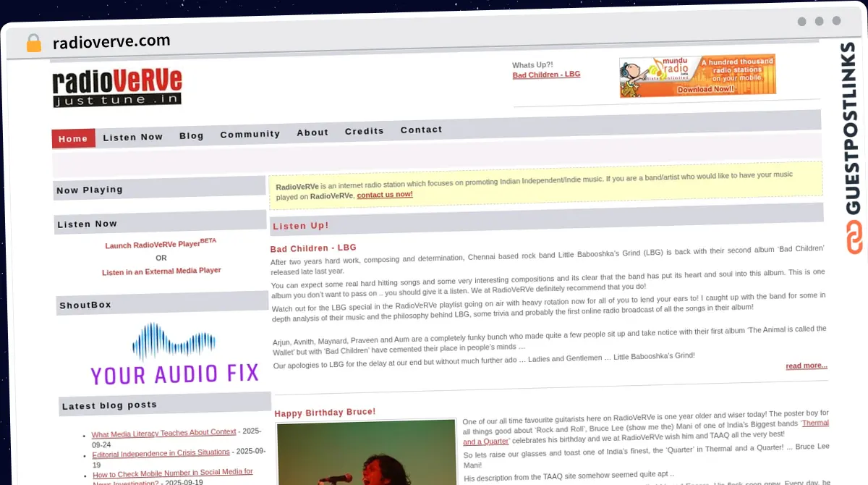This screenshot has height=485, width=868.
Task: Follow the 'Bad Children - LBG' Whats Up link
Action: (x=546, y=75)
